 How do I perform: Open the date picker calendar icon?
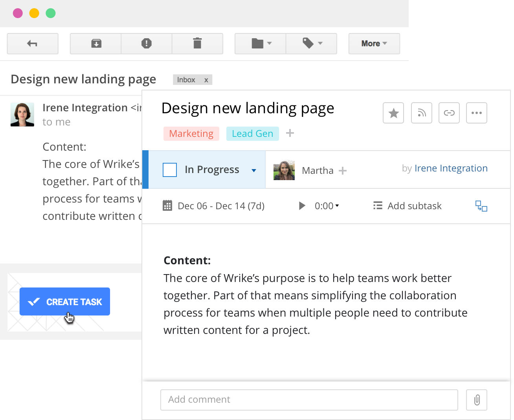167,206
